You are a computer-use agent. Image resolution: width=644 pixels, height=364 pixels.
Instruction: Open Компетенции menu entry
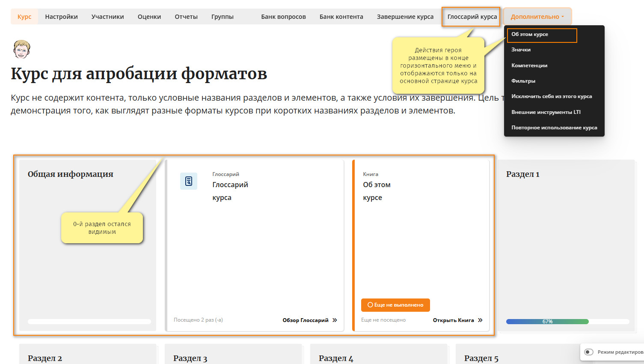[x=529, y=66]
